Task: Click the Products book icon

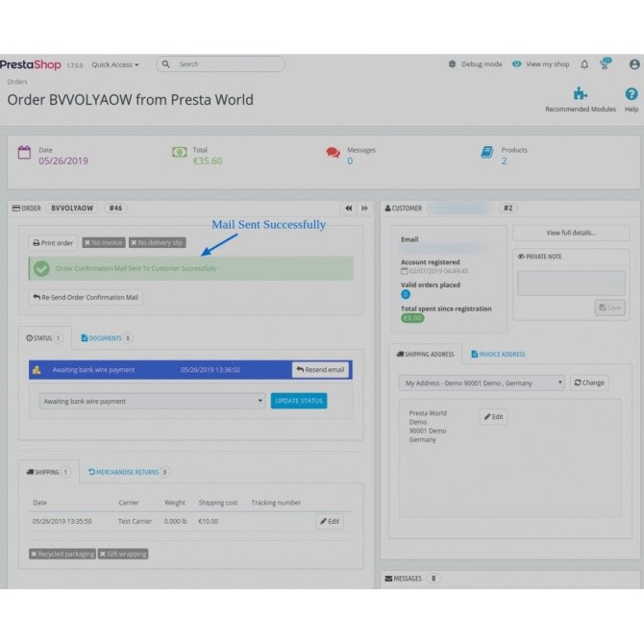Action: [x=486, y=153]
